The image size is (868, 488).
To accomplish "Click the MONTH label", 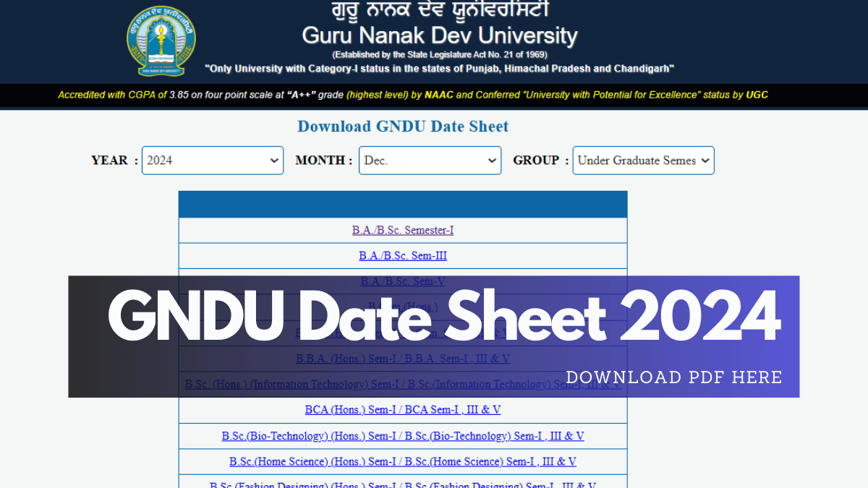I will 324,160.
